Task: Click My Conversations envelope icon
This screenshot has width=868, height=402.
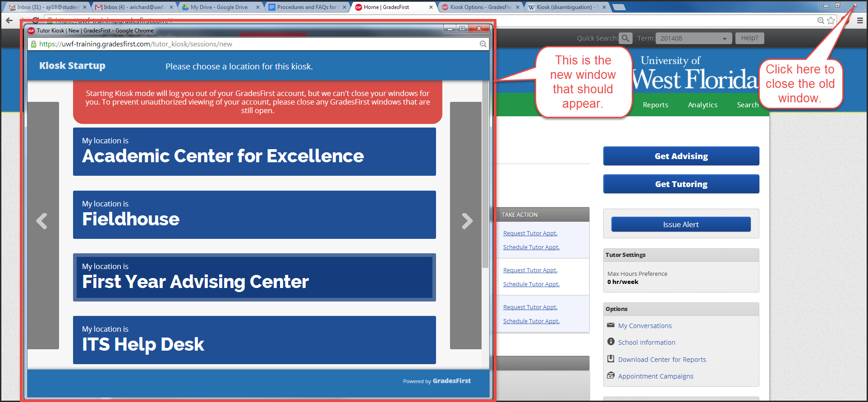Action: click(611, 325)
